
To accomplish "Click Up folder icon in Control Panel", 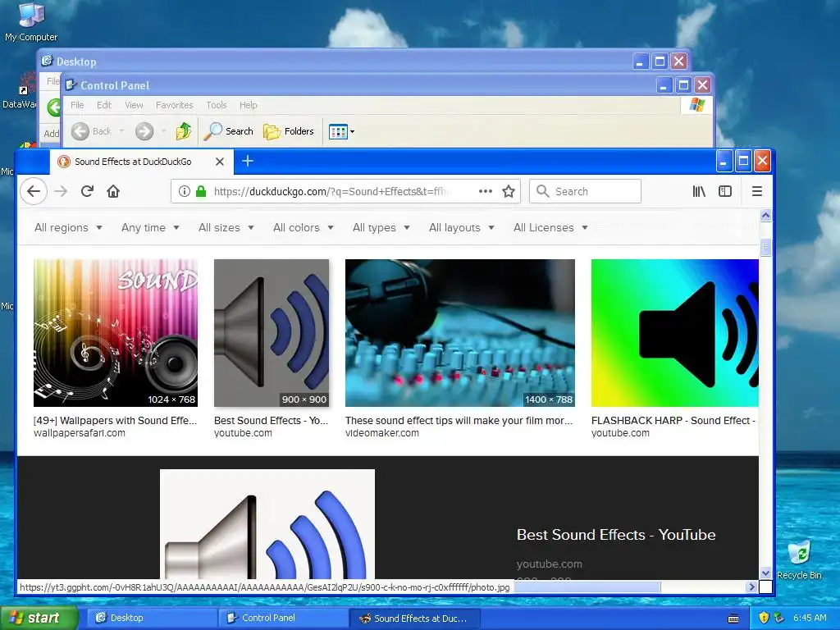I will pos(184,131).
